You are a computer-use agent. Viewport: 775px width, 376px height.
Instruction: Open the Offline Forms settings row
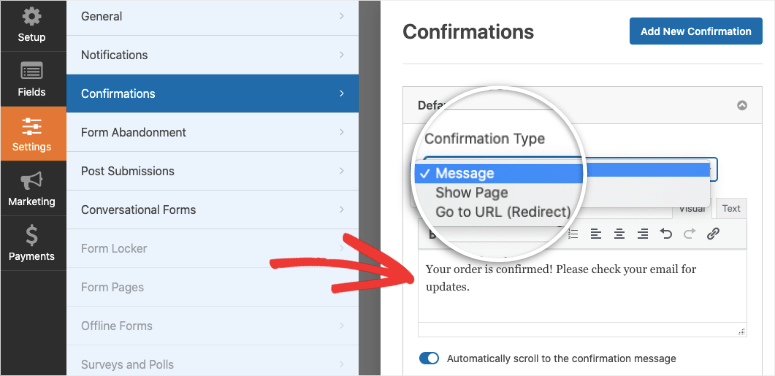pyautogui.click(x=213, y=326)
